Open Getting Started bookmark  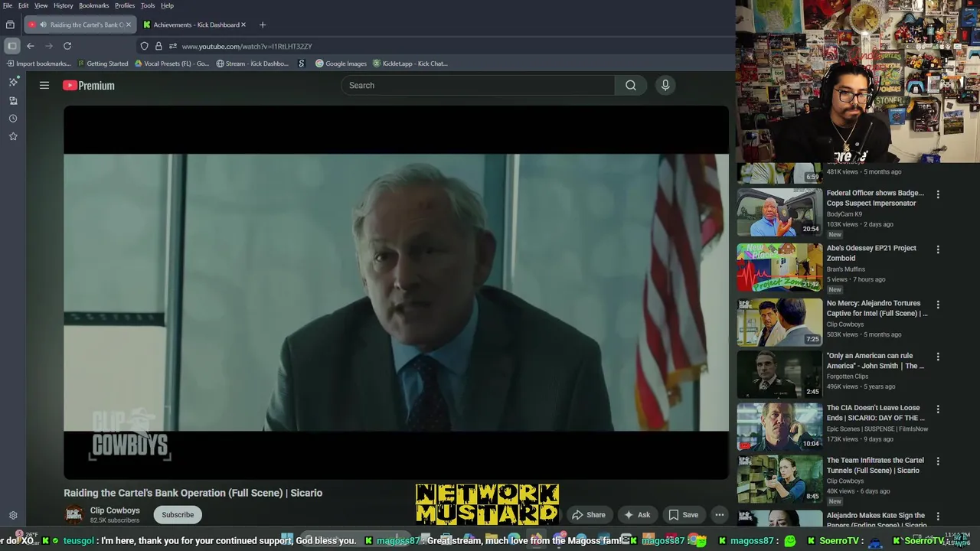pyautogui.click(x=103, y=64)
